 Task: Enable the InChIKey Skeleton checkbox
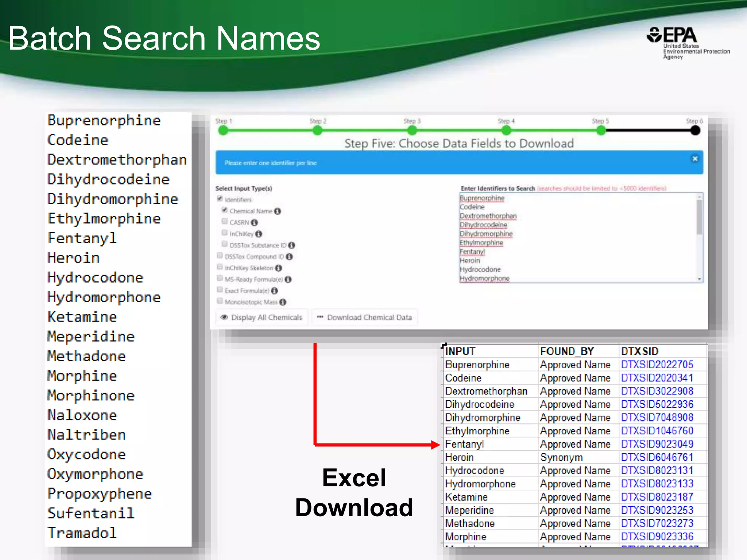[220, 267]
